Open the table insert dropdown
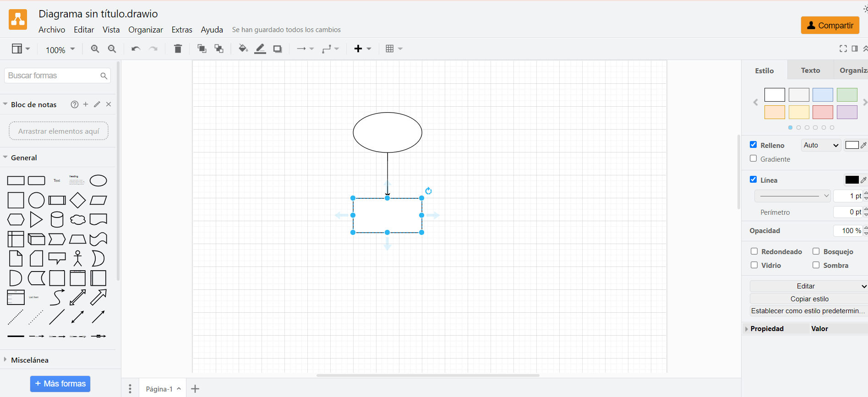 [394, 49]
